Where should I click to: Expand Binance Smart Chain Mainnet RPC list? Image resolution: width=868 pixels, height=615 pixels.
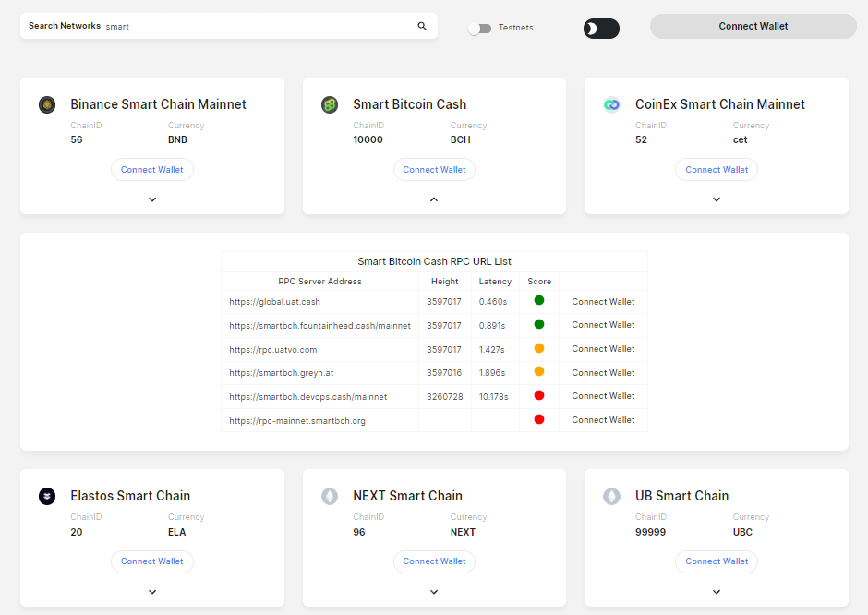click(x=152, y=199)
